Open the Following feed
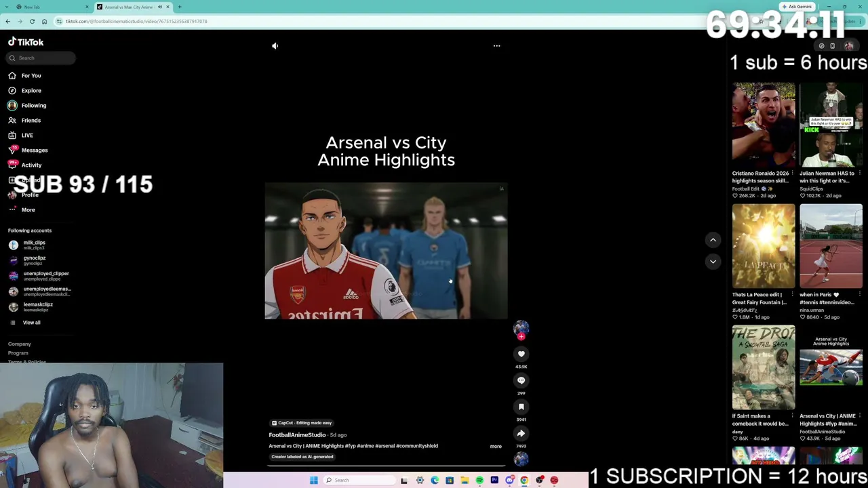This screenshot has width=868, height=488. pyautogui.click(x=28, y=106)
